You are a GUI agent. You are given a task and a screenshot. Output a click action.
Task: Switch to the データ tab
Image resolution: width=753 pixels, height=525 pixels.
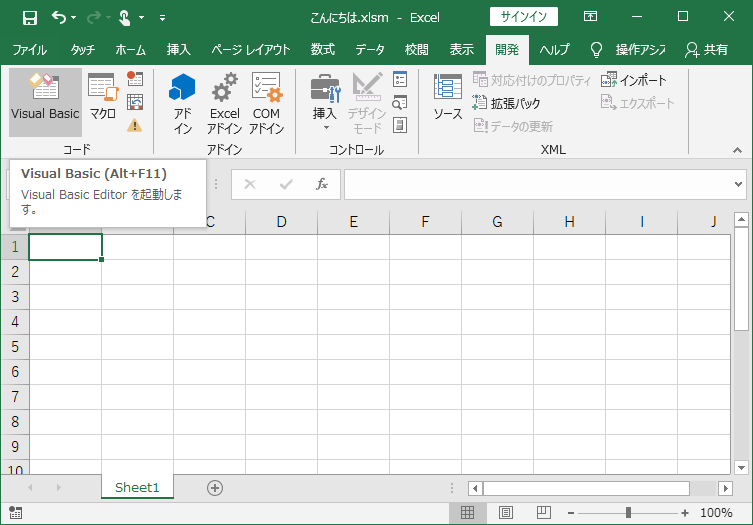coord(370,49)
